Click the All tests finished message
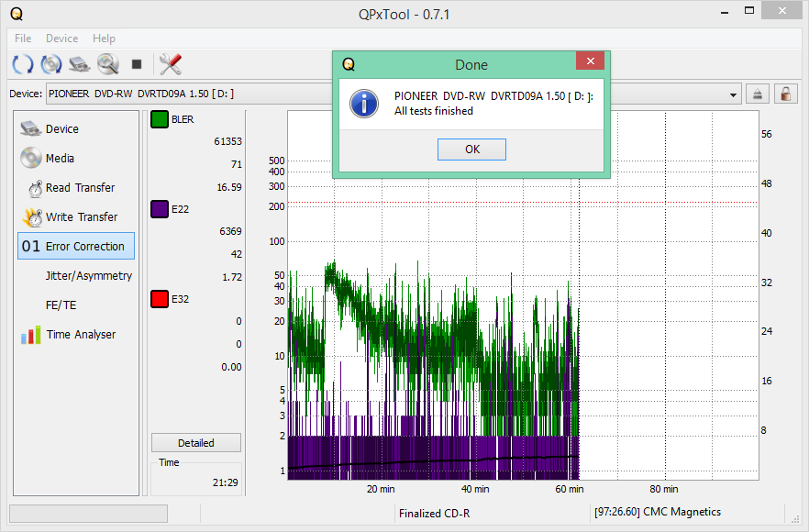Image resolution: width=809 pixels, height=532 pixels. click(x=433, y=111)
